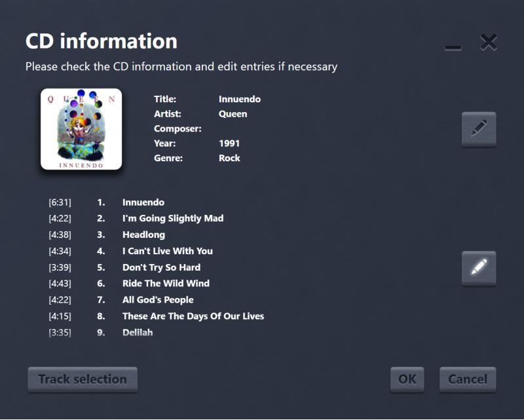Select Ride The Wild Wind track
Image resolution: width=524 pixels, height=420 pixels.
click(166, 284)
